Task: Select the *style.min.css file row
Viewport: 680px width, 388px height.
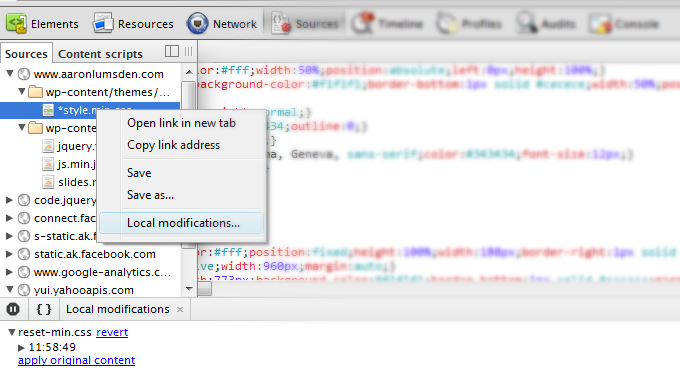Action: pos(90,110)
